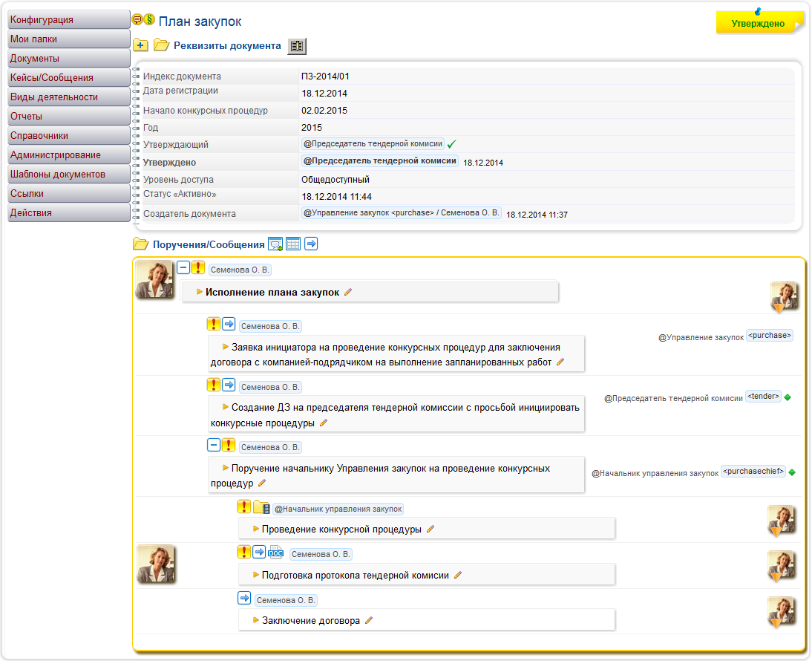Select Шаблоны документов in the sidebar
Viewport: 812px width, 661px height.
[x=67, y=174]
